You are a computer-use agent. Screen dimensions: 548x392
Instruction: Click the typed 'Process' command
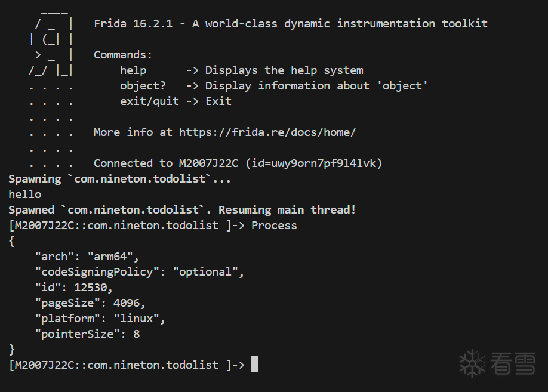click(x=274, y=226)
